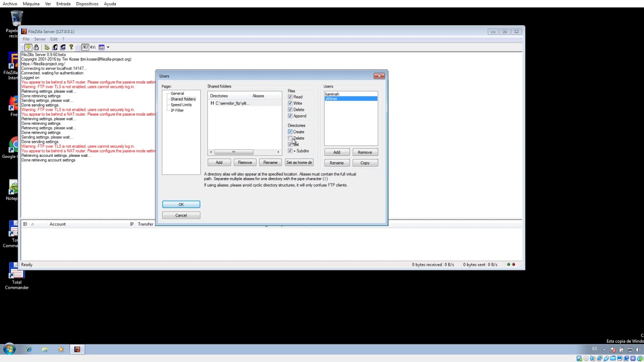Screen dimensions: 644x362
Task: Open the Users editor toolbar icon
Action: [x=55, y=47]
